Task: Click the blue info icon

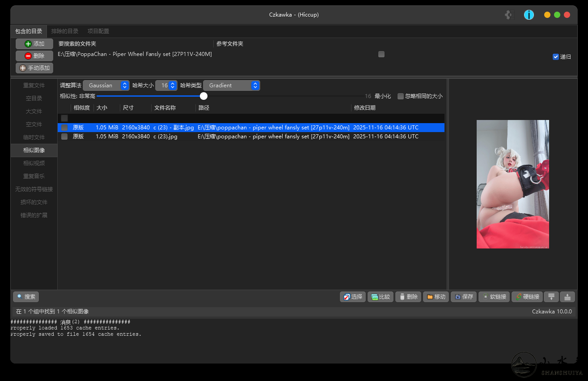Action: pos(529,15)
